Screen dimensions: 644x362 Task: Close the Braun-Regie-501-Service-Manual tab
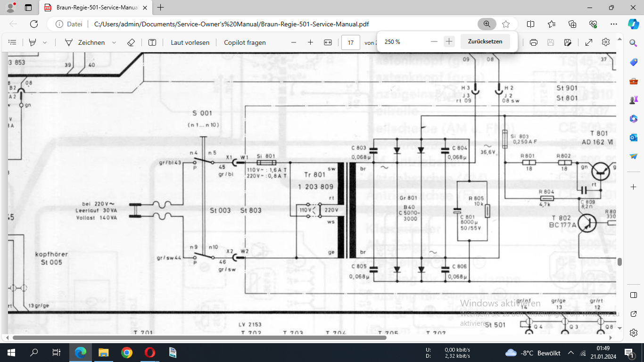coord(144,8)
